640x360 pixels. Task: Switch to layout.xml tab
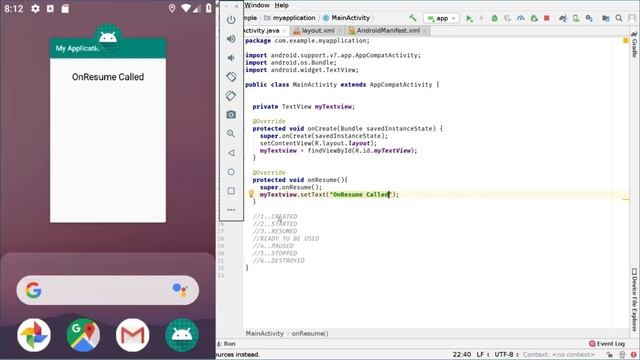318,31
